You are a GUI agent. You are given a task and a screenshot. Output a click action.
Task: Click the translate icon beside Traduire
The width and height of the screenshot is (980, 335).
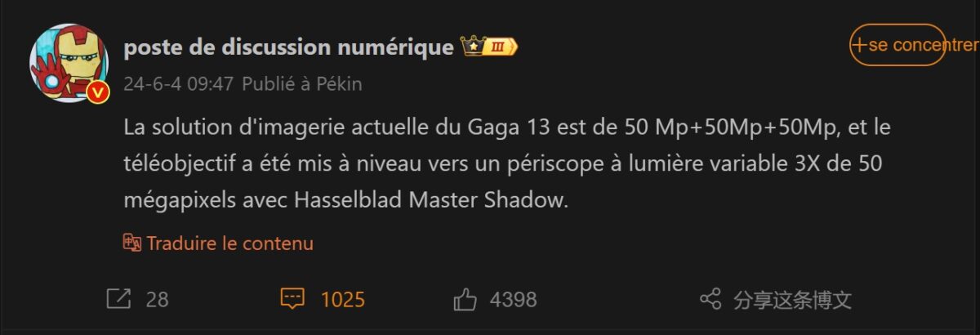tap(132, 243)
